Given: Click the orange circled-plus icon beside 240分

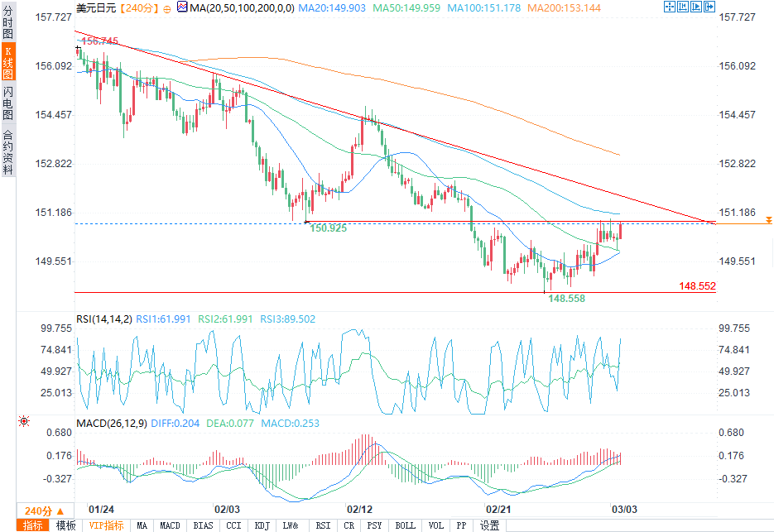Looking at the screenshot, I should (167, 9).
